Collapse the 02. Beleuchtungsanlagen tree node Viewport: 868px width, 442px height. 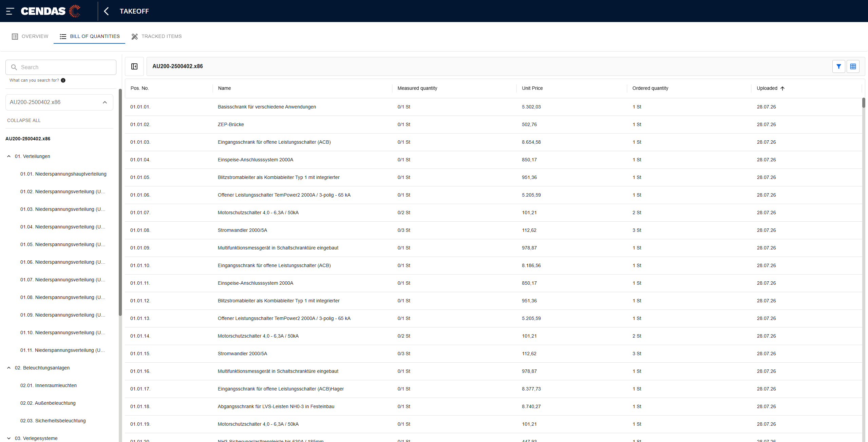9,368
